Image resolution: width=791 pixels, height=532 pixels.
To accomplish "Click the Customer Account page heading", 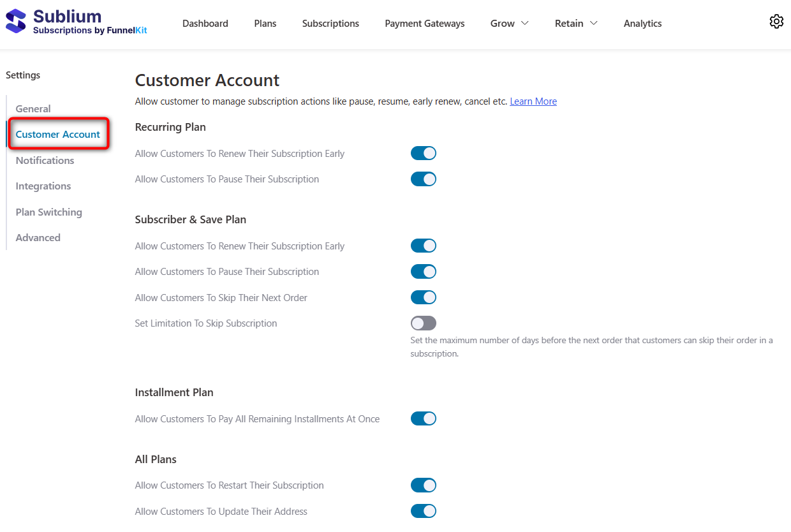I will click(x=207, y=80).
